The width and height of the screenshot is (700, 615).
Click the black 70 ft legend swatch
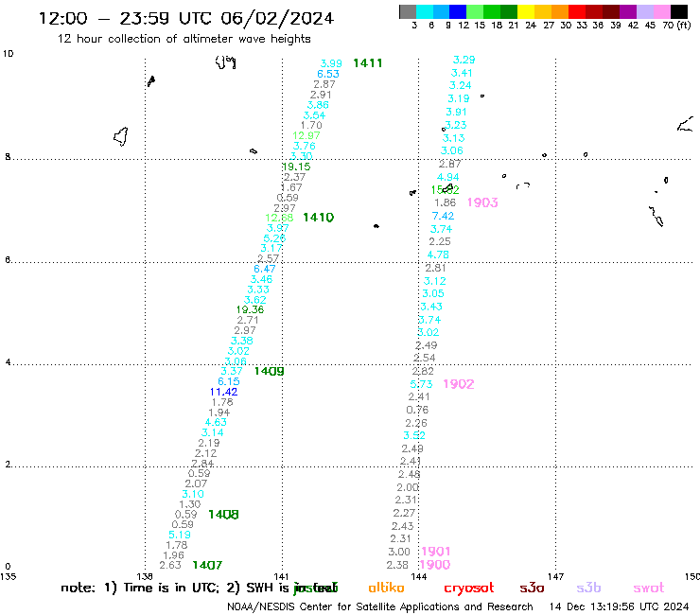[x=679, y=11]
